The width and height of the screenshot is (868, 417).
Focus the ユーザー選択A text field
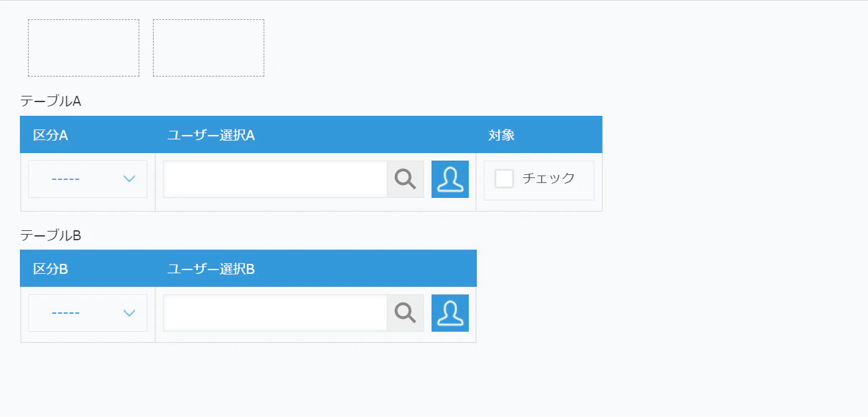pos(275,179)
